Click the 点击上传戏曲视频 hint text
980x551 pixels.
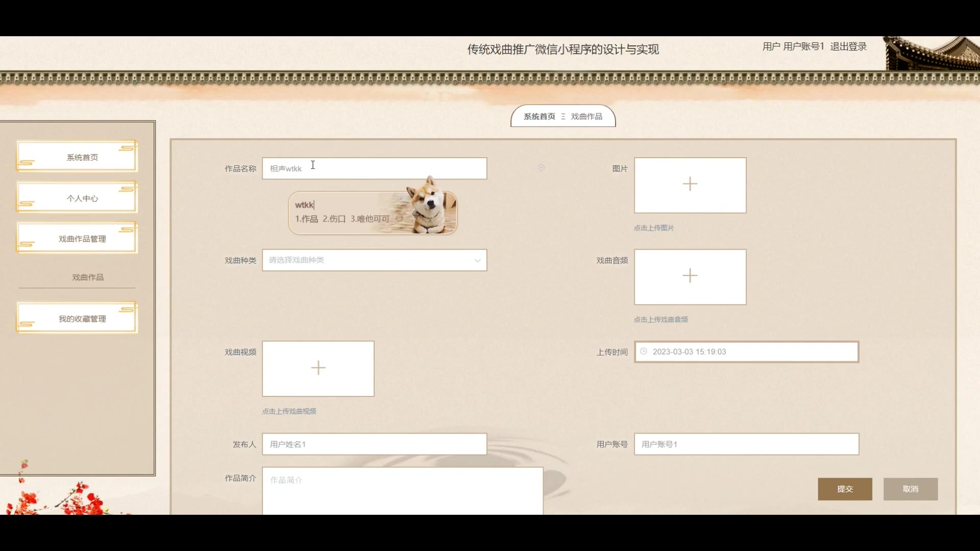point(289,411)
